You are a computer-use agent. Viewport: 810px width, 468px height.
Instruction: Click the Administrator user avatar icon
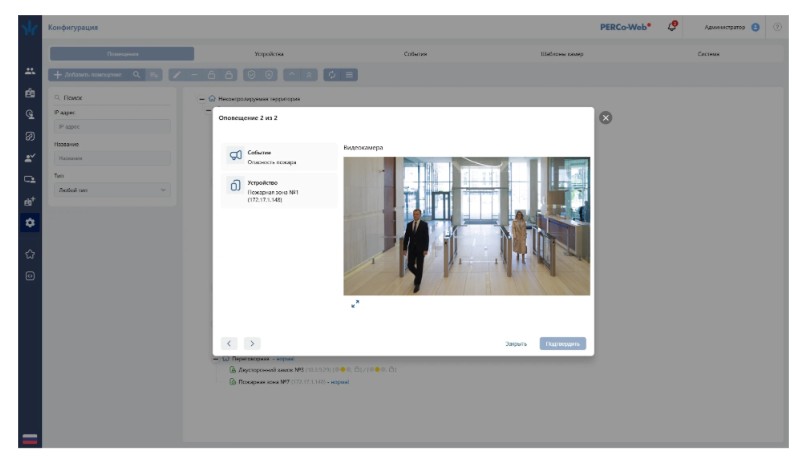(755, 27)
